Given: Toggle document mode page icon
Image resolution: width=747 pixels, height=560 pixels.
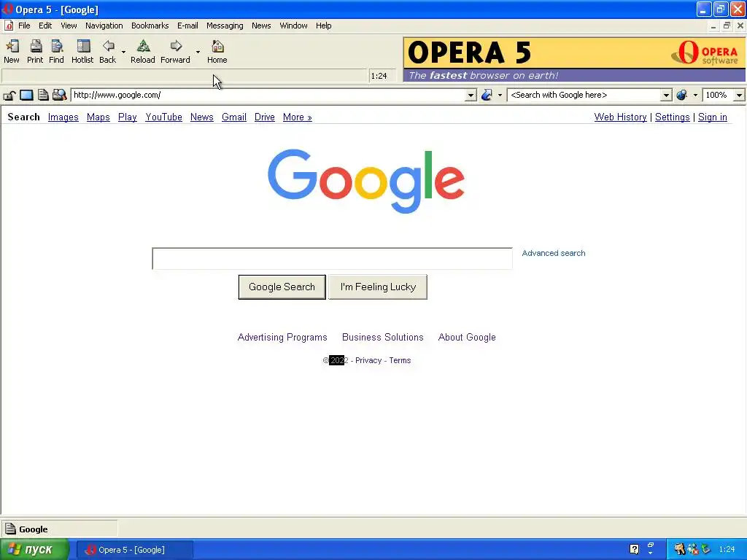Looking at the screenshot, I should click(x=43, y=95).
